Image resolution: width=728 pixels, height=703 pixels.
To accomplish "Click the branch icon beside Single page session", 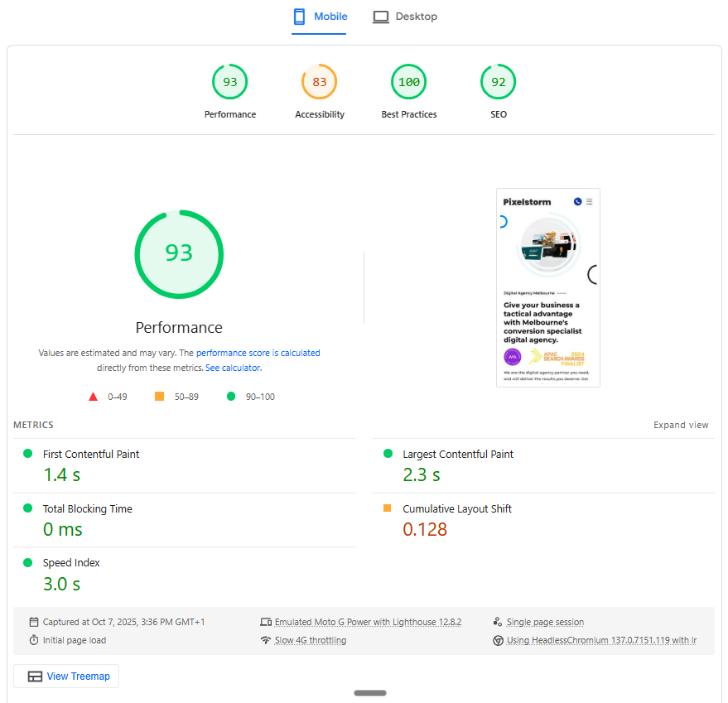I will click(498, 621).
